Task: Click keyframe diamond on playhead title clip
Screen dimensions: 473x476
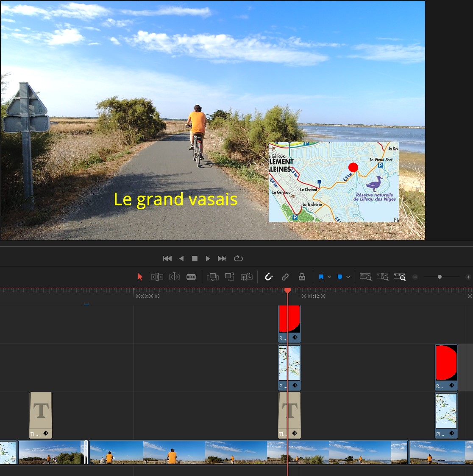Action: pyautogui.click(x=295, y=433)
